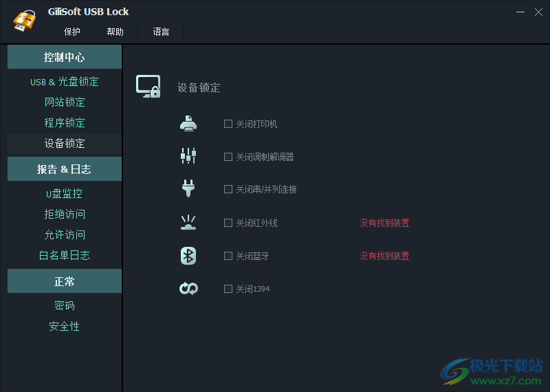Toggle the 关闭蓝牙 checkbox
This screenshot has height=392, width=550.
click(228, 256)
